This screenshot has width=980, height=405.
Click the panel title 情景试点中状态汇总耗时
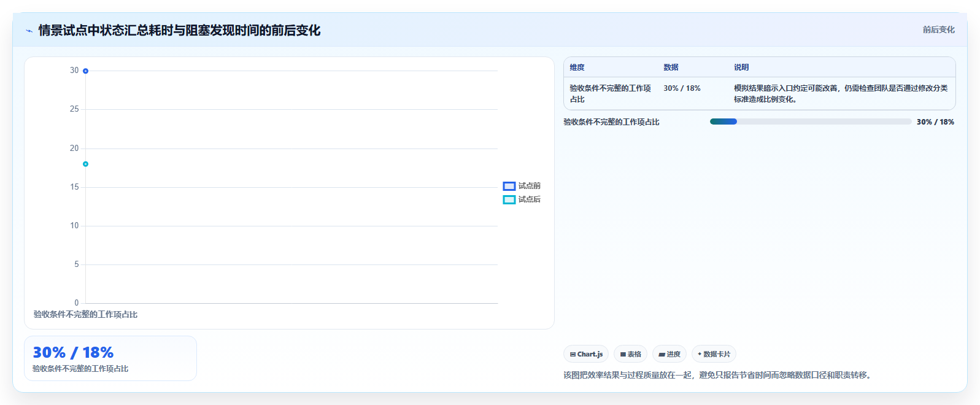point(179,31)
